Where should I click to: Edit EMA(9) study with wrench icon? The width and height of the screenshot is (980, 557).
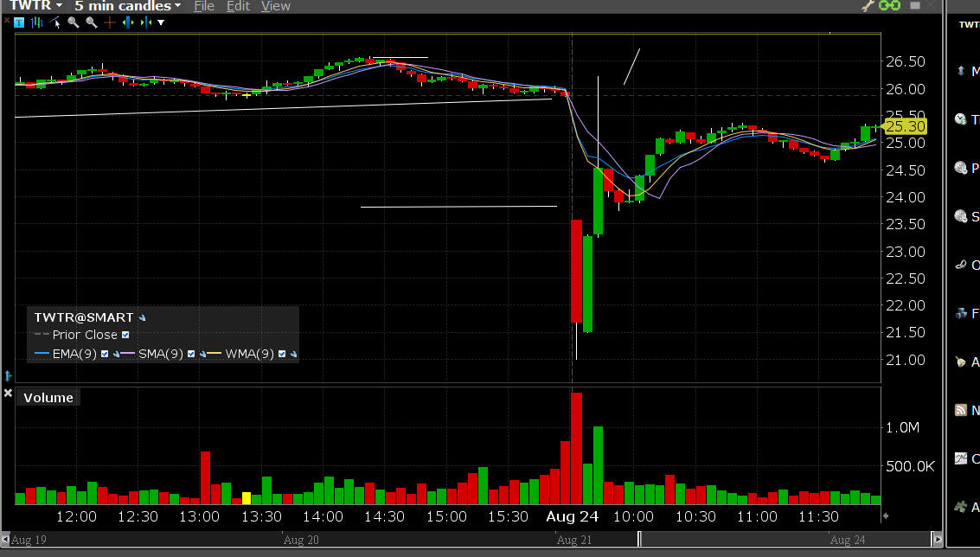115,354
